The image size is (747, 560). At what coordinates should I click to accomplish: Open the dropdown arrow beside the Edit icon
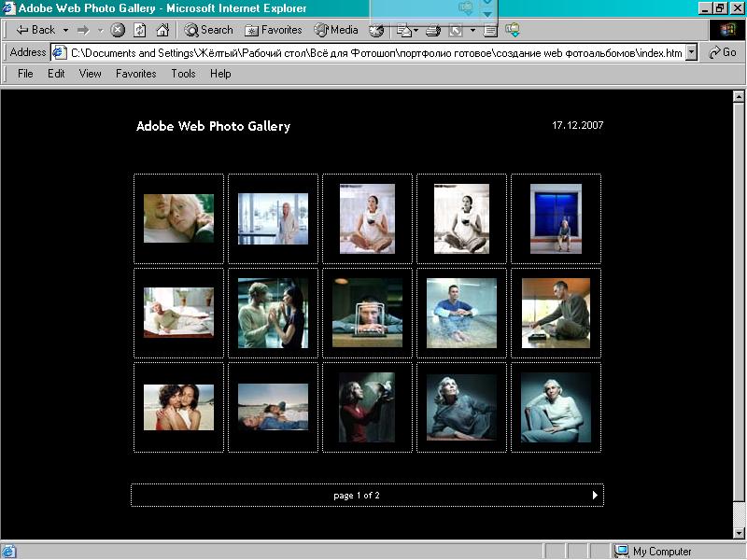[472, 31]
